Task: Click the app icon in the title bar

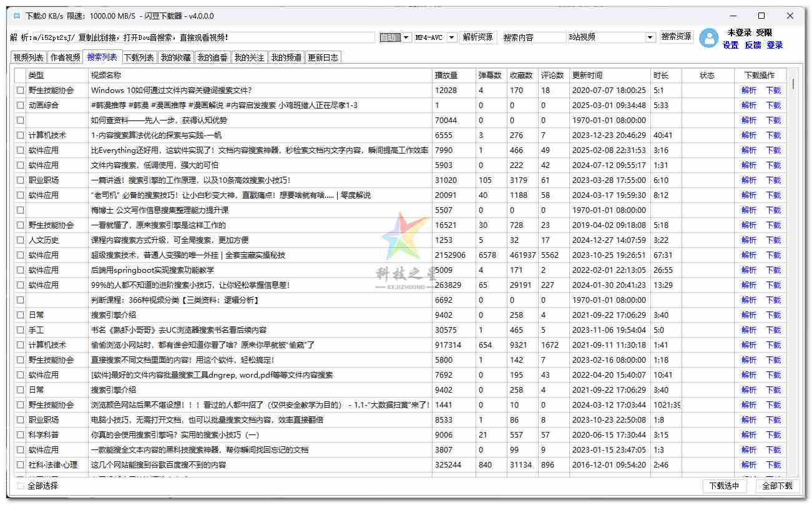Action: pyautogui.click(x=16, y=15)
